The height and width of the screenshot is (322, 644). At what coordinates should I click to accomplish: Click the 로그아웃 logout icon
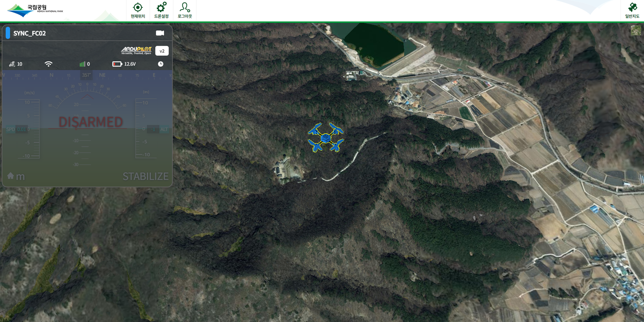pos(185,8)
